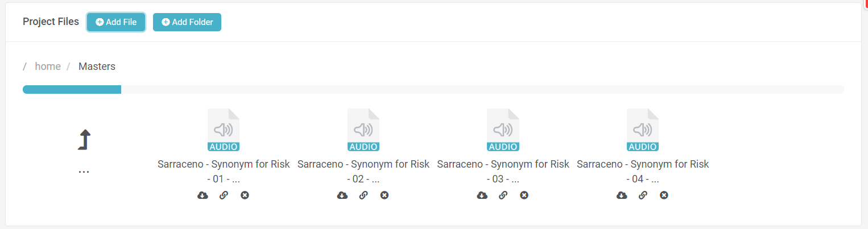Download the Synonym for Risk 04 audio file
The width and height of the screenshot is (868, 229).
pos(622,195)
